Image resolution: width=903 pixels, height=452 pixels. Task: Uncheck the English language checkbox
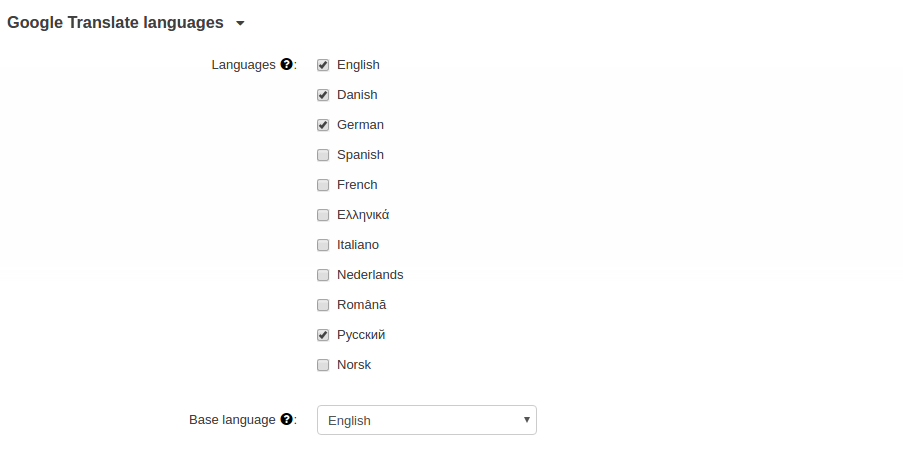point(323,65)
